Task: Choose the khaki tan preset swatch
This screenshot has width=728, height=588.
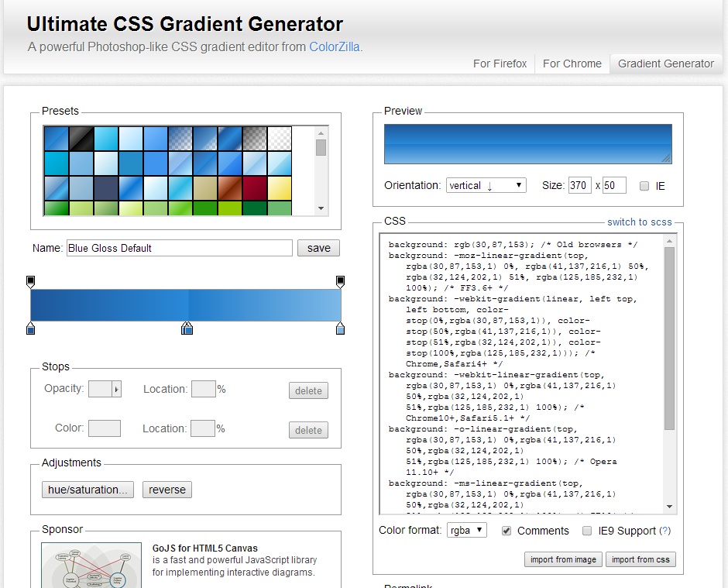Action: coord(204,187)
